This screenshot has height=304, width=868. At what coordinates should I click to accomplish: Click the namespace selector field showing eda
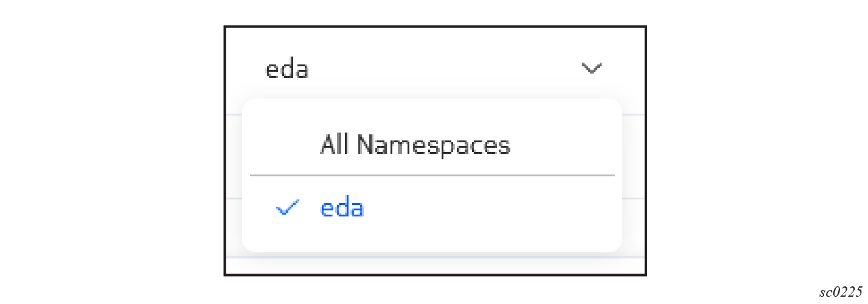pyautogui.click(x=426, y=69)
